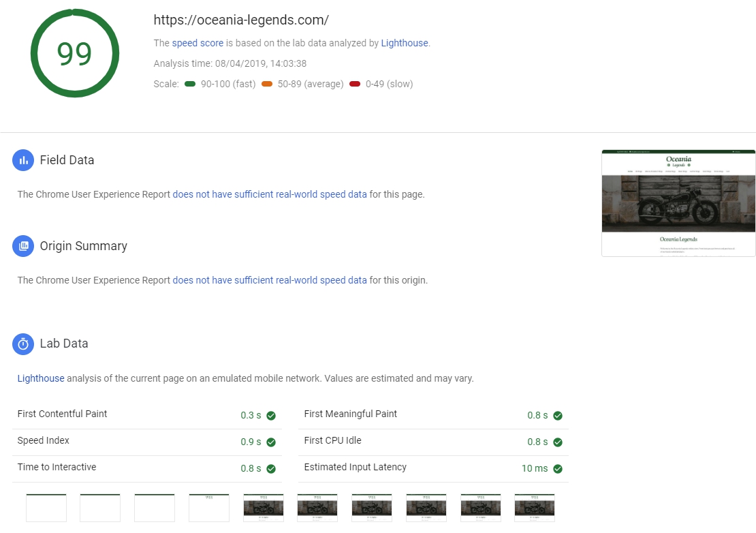
Task: Click the Time to Interactive label
Action: [57, 467]
